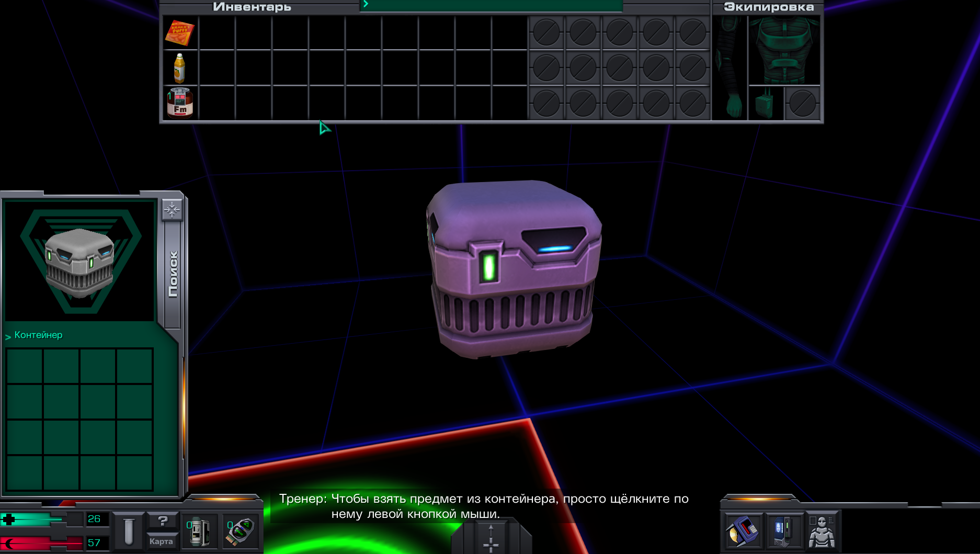Open the blue disk reader device icon
The width and height of the screenshot is (980, 554).
click(x=743, y=531)
